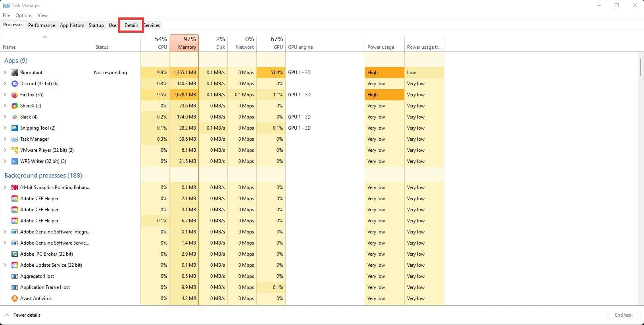Expand the Firefox process group
The image size is (644, 325).
pyautogui.click(x=5, y=95)
